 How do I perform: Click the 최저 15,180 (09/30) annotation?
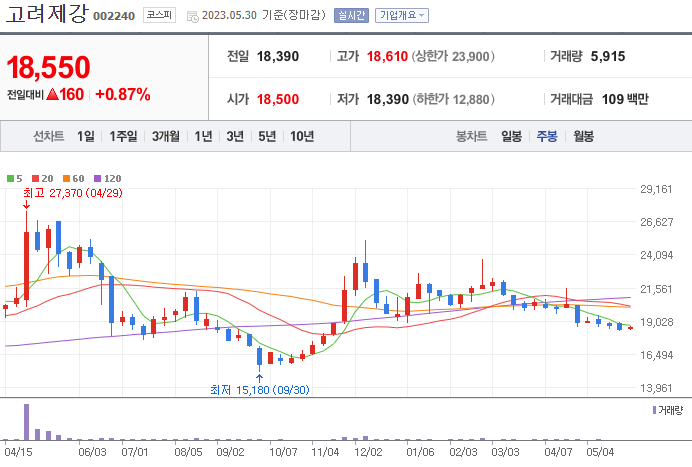(x=260, y=390)
